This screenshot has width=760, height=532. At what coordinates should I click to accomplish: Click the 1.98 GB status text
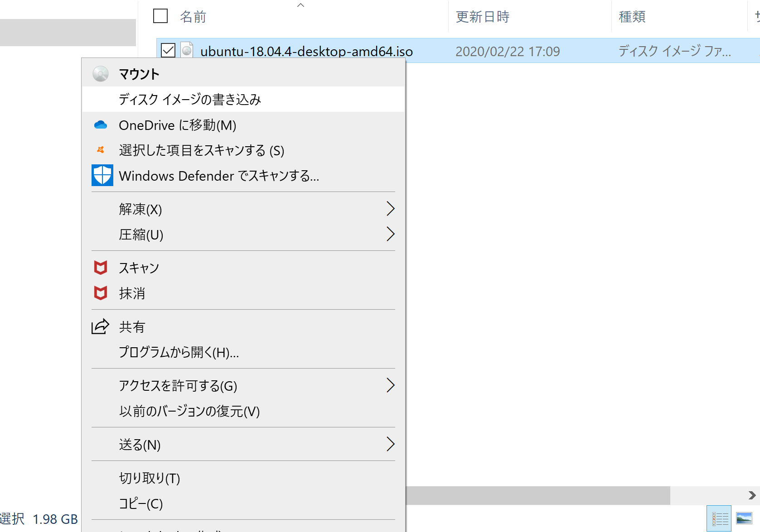(x=55, y=519)
